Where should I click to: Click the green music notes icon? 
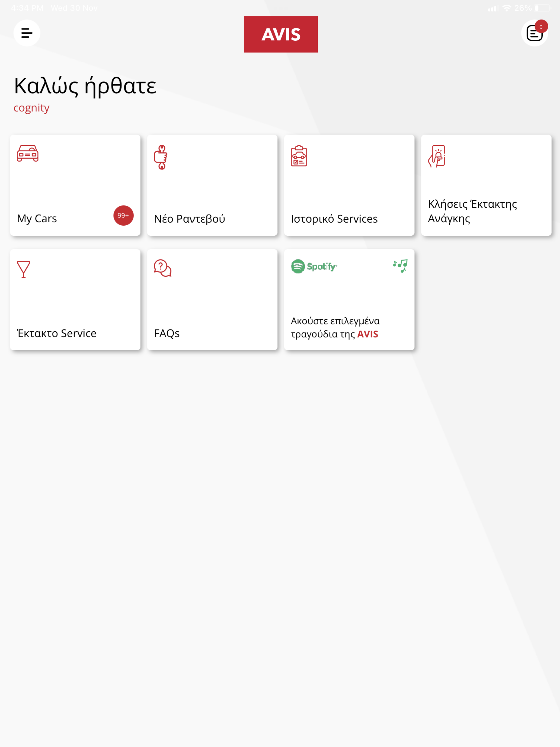tap(400, 266)
